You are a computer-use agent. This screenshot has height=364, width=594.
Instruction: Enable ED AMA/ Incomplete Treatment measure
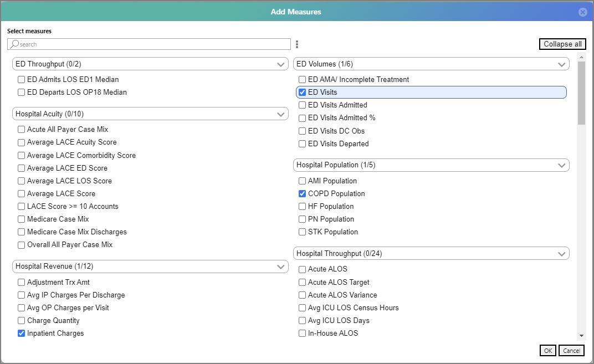click(x=303, y=80)
